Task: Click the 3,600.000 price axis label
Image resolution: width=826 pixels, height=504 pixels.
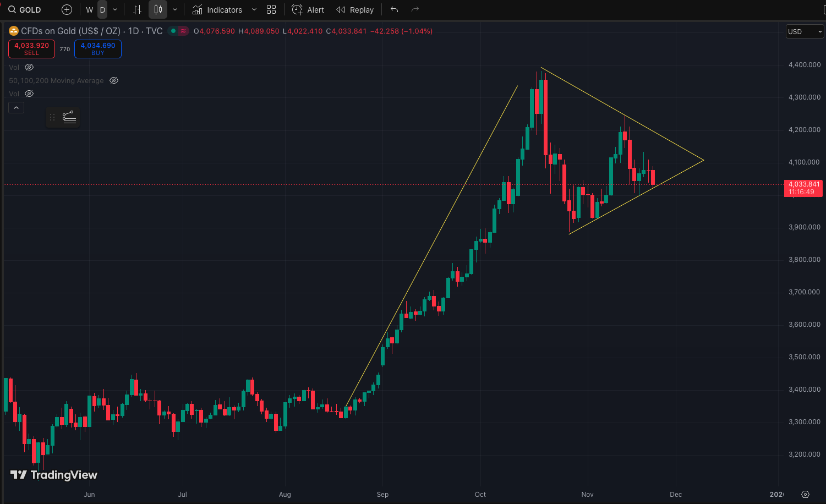Action: pos(805,325)
